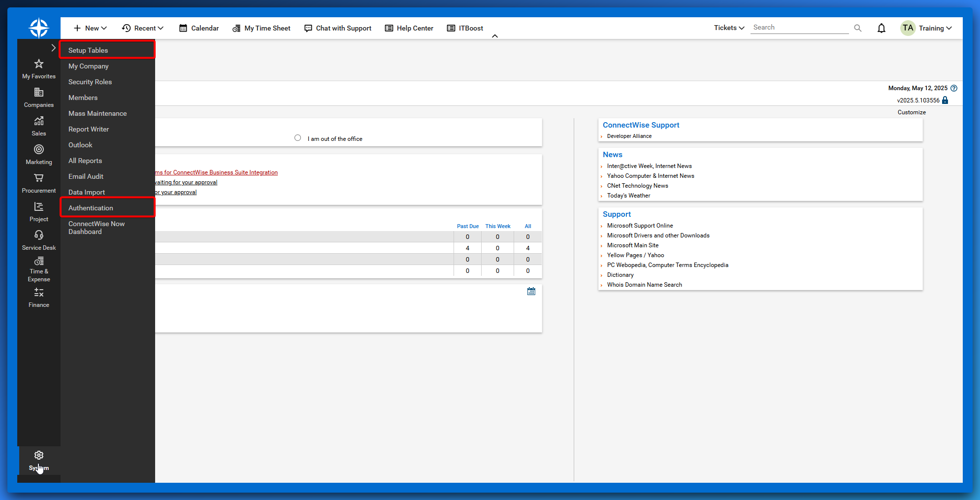Image resolution: width=980 pixels, height=500 pixels.
Task: Open My Favorites star icon
Action: (39, 64)
